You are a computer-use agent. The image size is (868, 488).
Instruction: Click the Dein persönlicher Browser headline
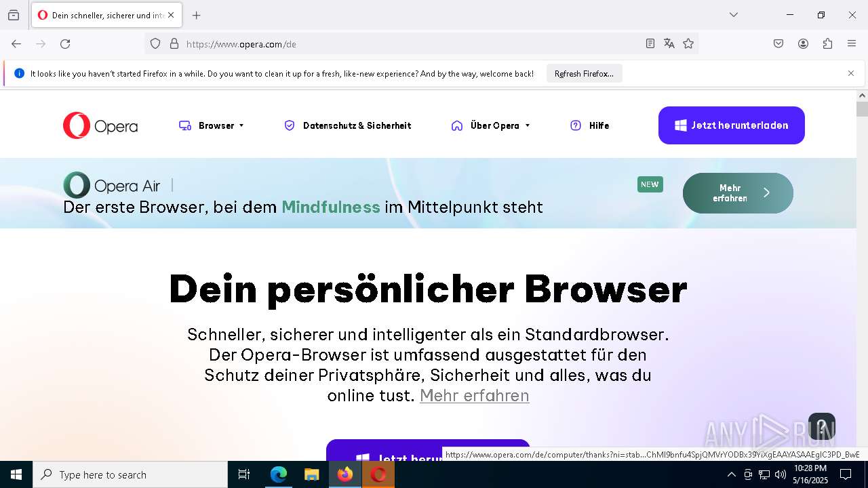tap(428, 289)
